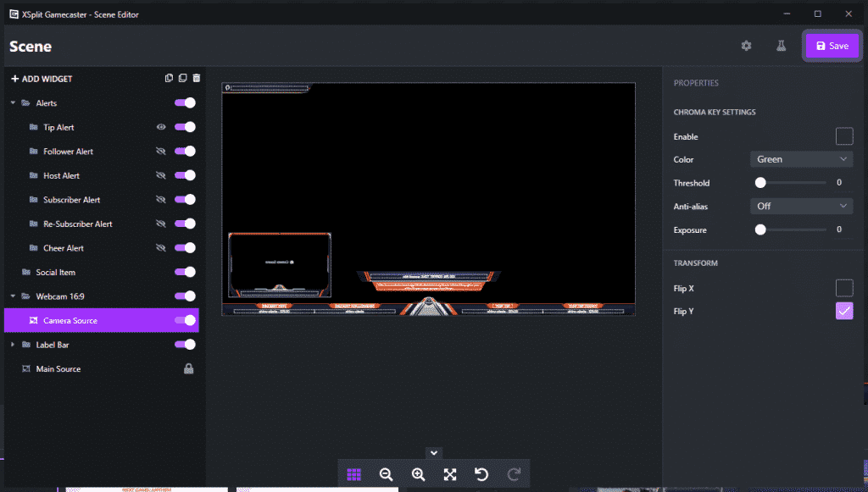This screenshot has height=492, width=868.
Task: Click Add Widget
Action: 42,79
